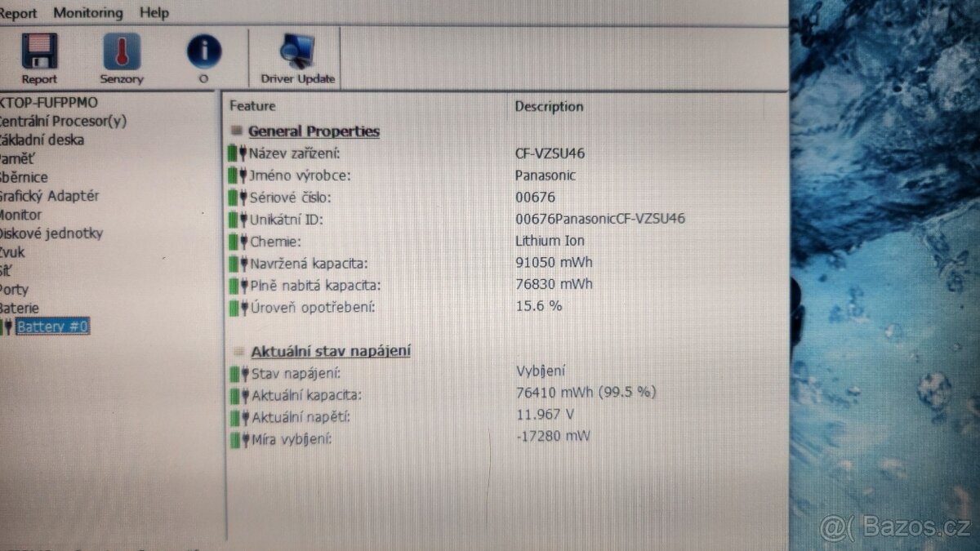Screen dimensions: 980x551
Task: Expand the "Baterie" tree node
Action: tap(22, 308)
